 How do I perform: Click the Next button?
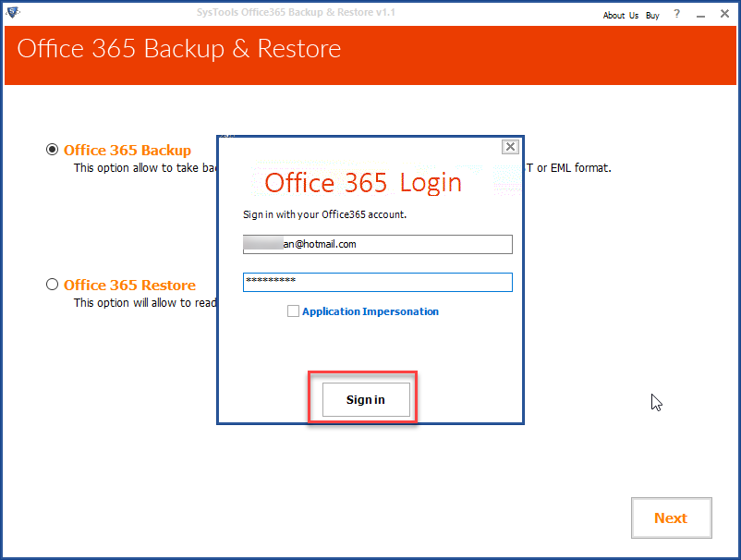[x=671, y=517]
